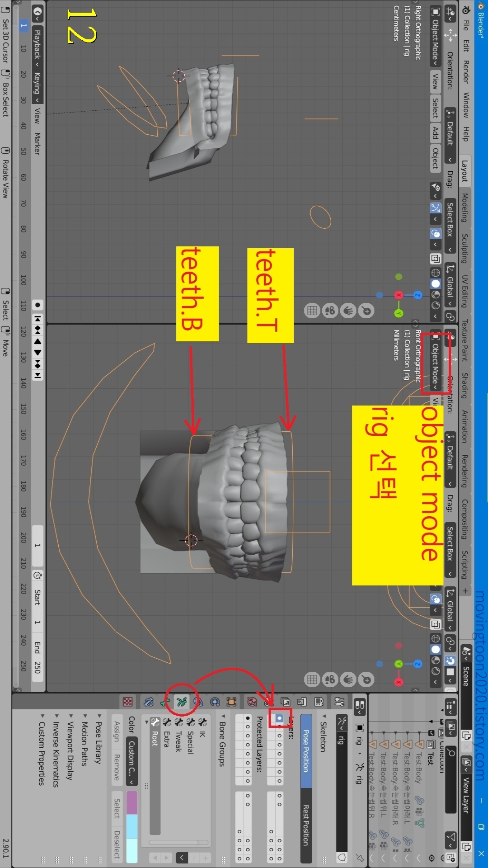Image resolution: width=488 pixels, height=868 pixels.
Task: Click the timeline current frame marker 1
Action: click(x=23, y=26)
